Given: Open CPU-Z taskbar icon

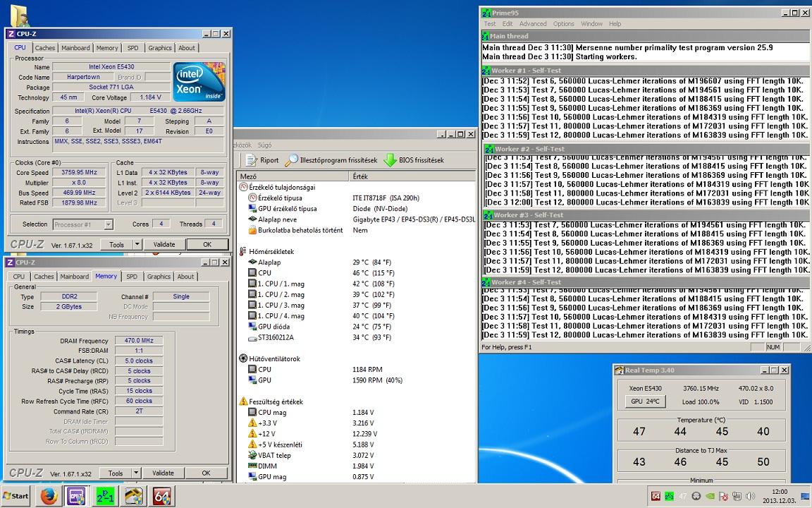Looking at the screenshot, I should tap(77, 496).
